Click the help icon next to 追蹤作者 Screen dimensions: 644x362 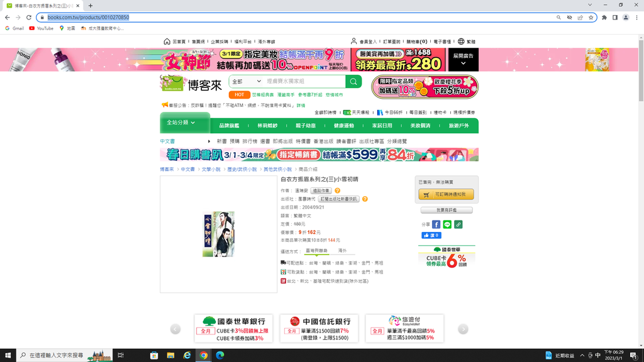338,190
